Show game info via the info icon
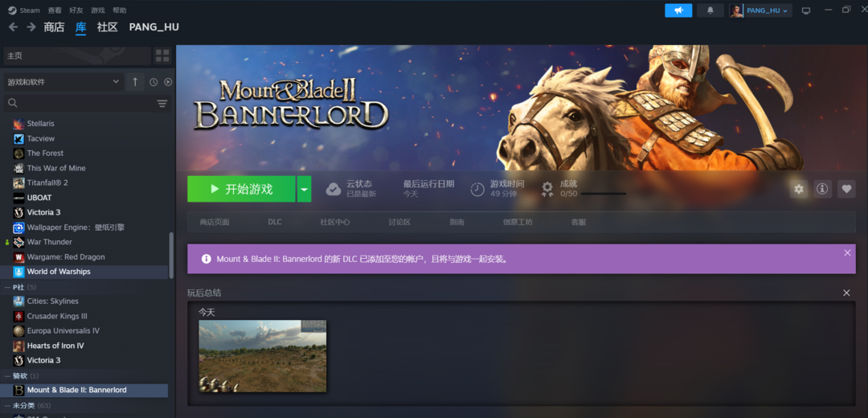 tap(822, 189)
